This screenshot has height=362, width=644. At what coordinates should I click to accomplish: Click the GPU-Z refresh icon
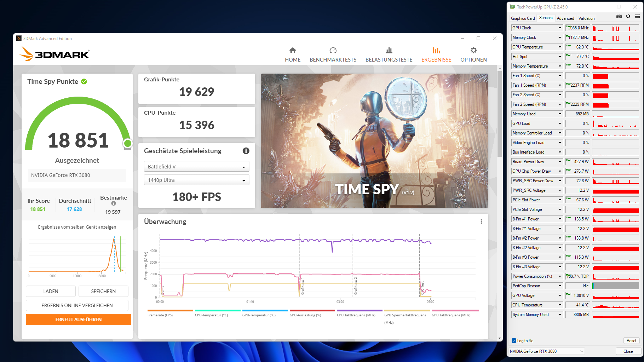(x=628, y=16)
